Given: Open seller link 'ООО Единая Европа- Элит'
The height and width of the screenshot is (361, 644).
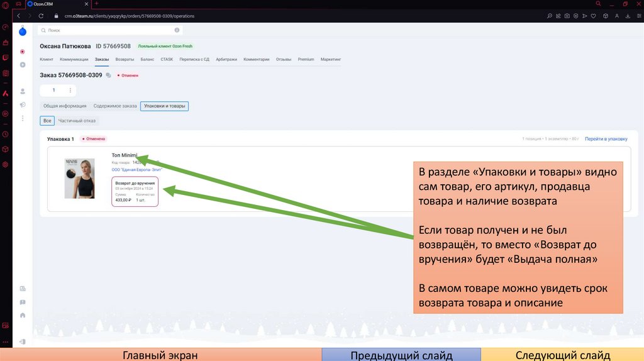Looking at the screenshot, I should coord(136,170).
